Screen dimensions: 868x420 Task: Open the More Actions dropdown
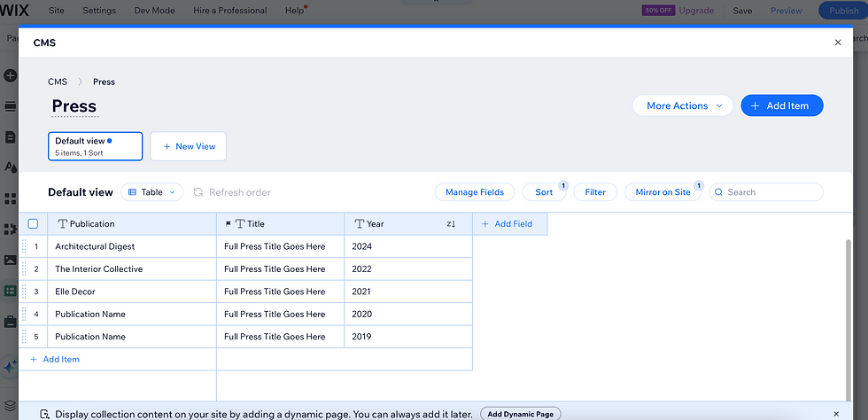pyautogui.click(x=683, y=105)
